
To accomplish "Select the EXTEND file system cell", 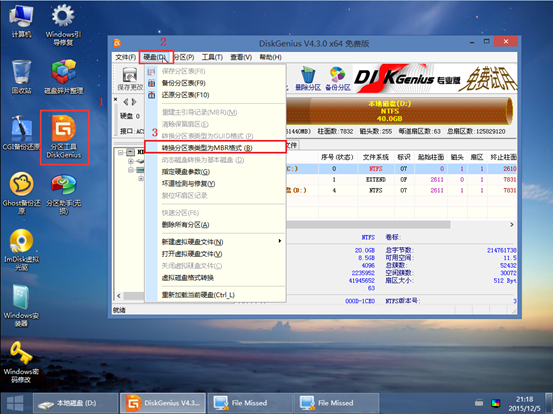I will click(376, 179).
